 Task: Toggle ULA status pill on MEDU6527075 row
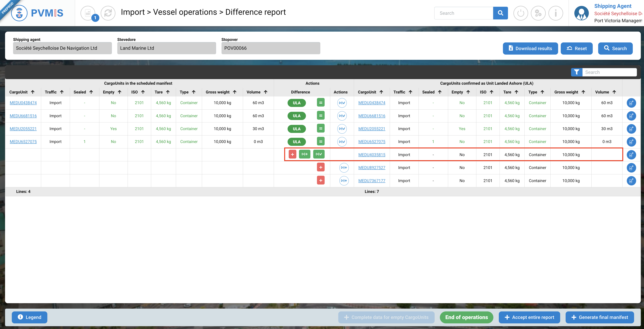(x=297, y=142)
